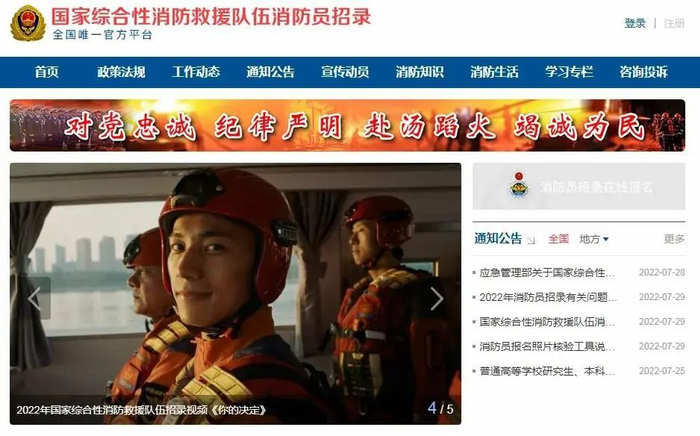Go to previous carousel slide arrow
The image size is (700, 436).
click(35, 298)
